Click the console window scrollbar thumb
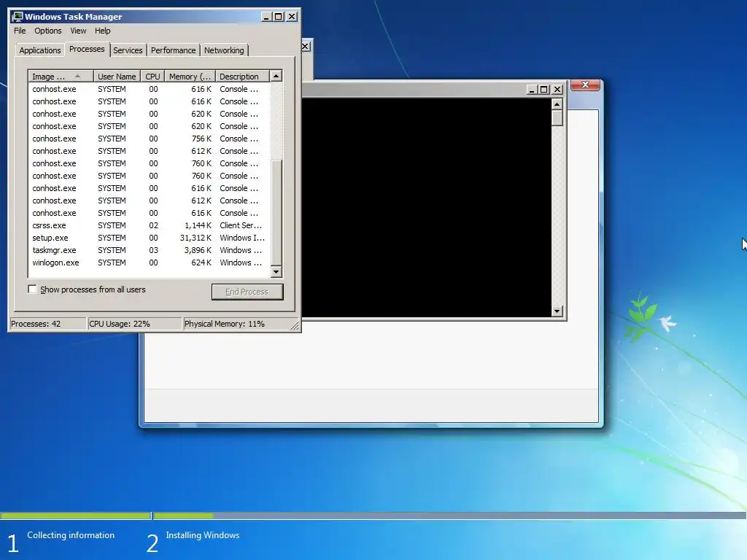 (557, 118)
